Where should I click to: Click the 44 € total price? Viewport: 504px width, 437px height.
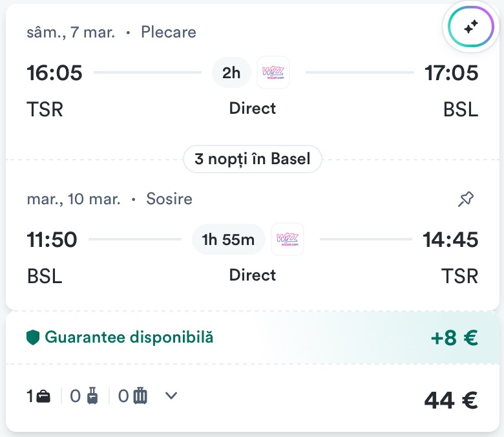[x=450, y=401]
